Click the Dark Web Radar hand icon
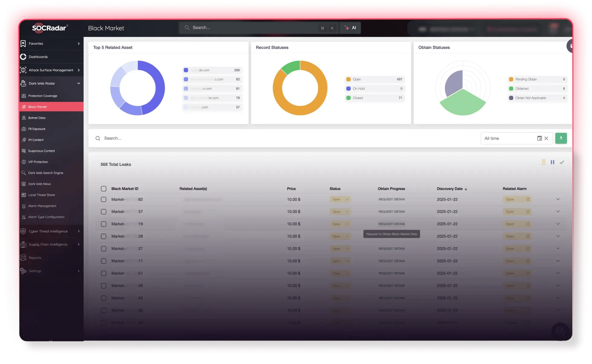The image size is (592, 364). tap(23, 83)
